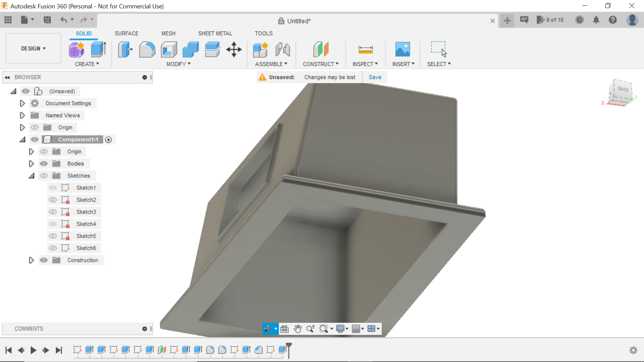
Task: Open the MODIFY menu
Action: [x=178, y=64]
